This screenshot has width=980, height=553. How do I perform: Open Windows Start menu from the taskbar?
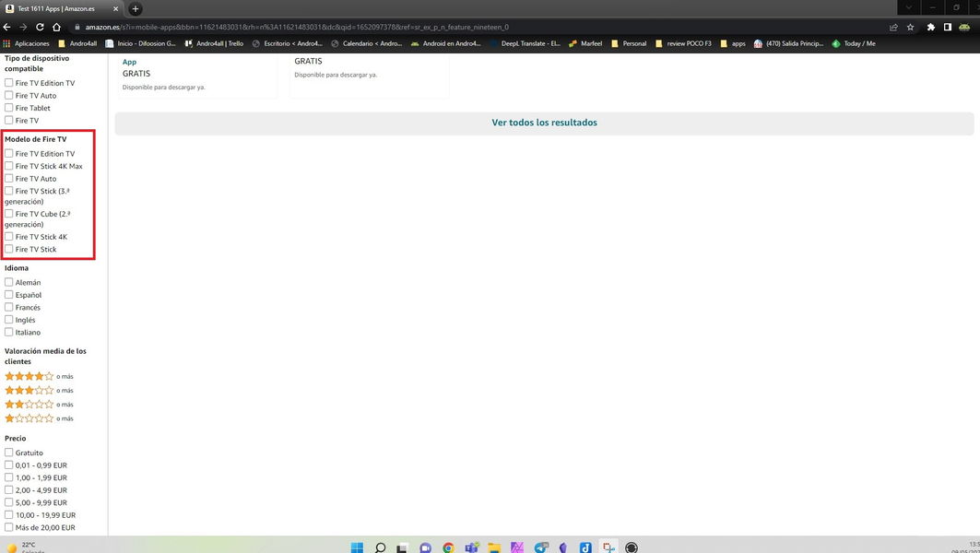tap(357, 547)
